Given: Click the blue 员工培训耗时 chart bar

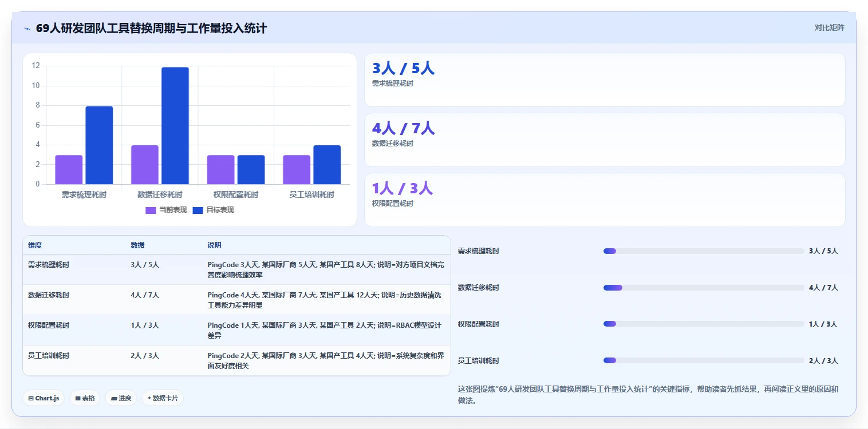Looking at the screenshot, I should coord(327,165).
